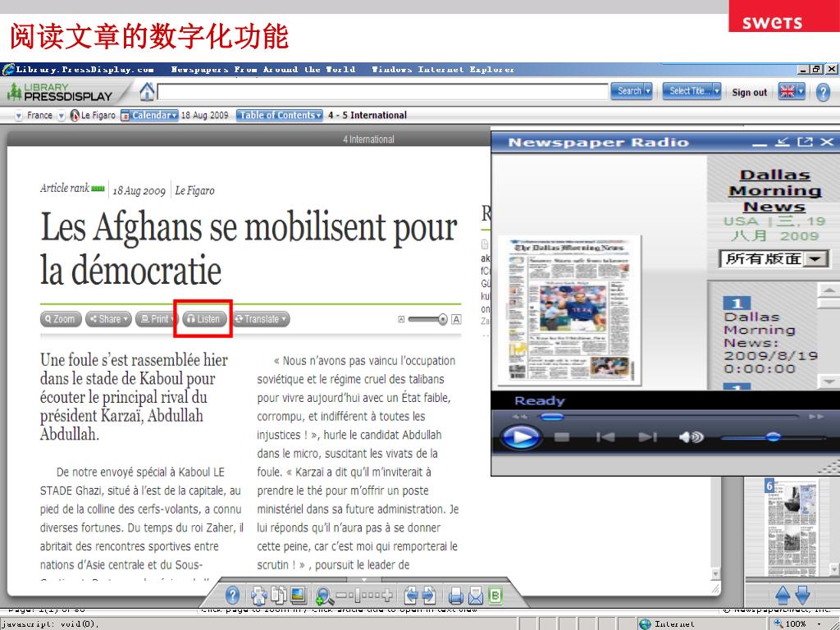840x630 pixels.
Task: Click the Dallas Morning News title link
Action: [x=774, y=190]
